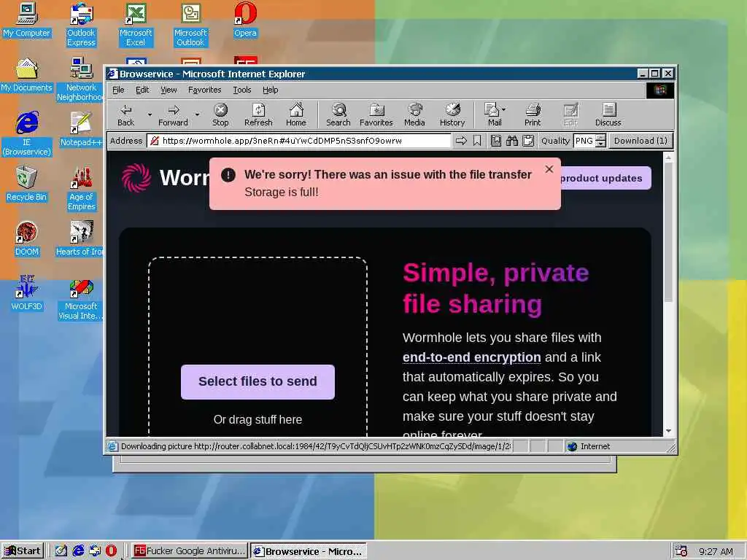Click the Go arrow next to address bar
747x560 pixels.
click(461, 141)
